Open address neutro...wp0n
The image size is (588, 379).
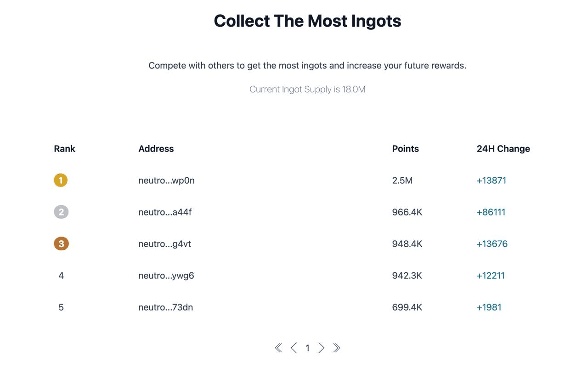tap(166, 181)
